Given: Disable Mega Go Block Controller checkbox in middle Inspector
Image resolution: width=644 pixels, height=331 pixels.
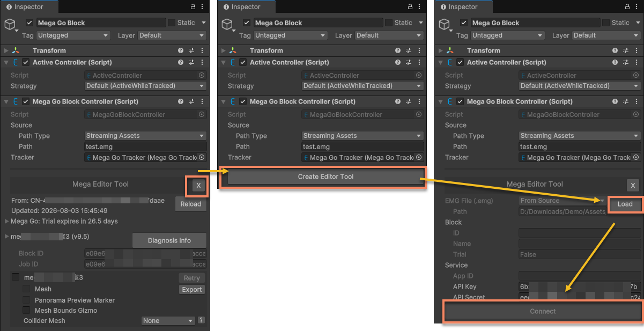Looking at the screenshot, I should pyautogui.click(x=242, y=101).
